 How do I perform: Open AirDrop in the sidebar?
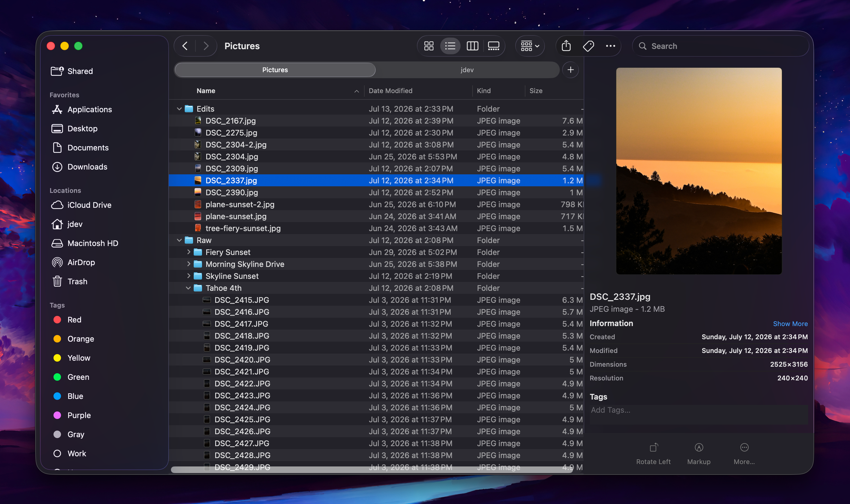click(81, 262)
